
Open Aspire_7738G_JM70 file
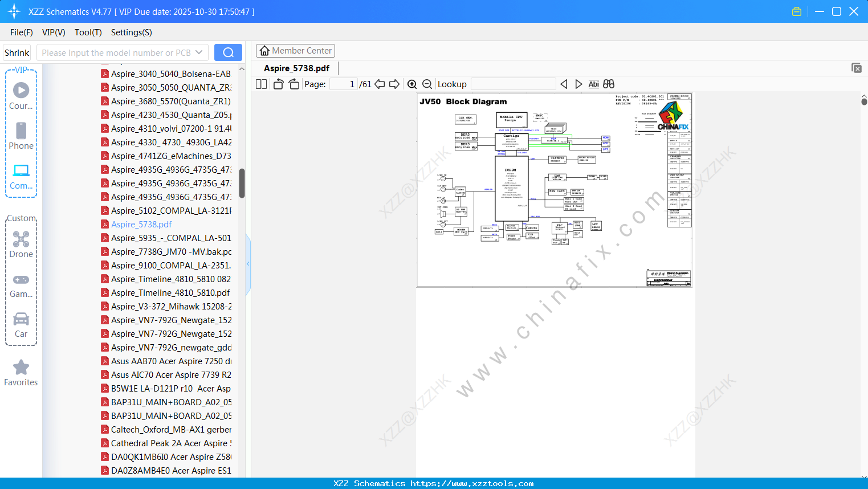click(x=166, y=251)
